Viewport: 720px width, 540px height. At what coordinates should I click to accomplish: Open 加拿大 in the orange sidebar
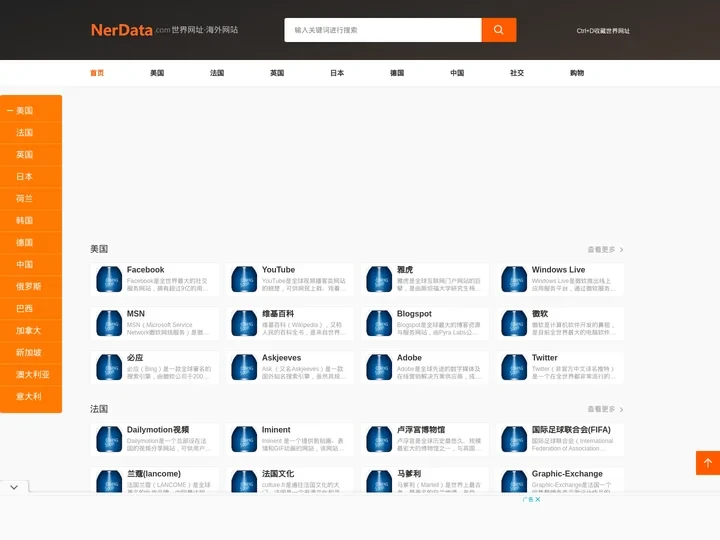click(31, 331)
